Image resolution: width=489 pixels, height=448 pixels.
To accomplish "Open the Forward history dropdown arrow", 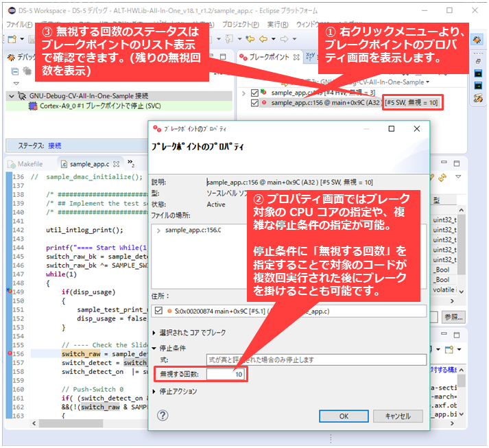I will pyautogui.click(x=294, y=39).
